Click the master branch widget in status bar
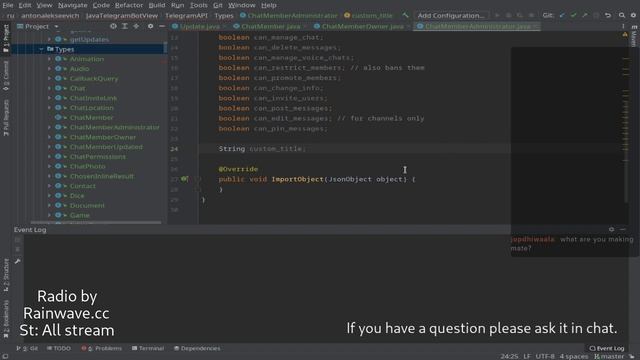 click(x=609, y=356)
